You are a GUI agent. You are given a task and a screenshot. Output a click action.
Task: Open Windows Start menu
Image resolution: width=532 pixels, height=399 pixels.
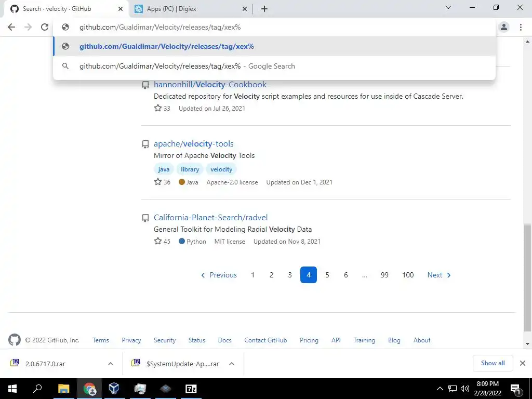12,389
